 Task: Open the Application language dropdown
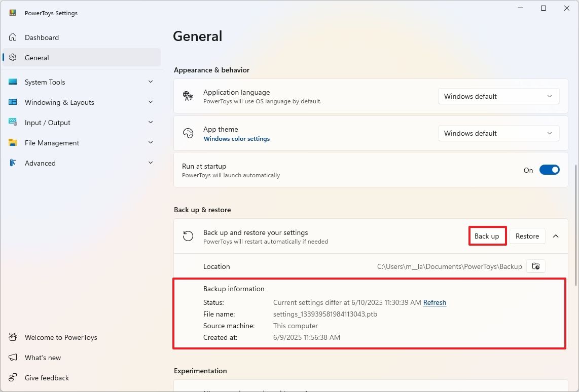coord(497,96)
